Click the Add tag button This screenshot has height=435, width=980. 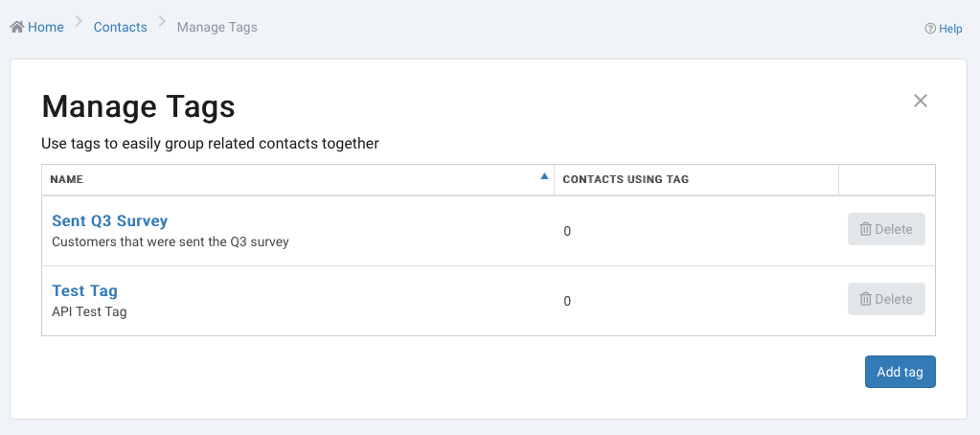900,372
